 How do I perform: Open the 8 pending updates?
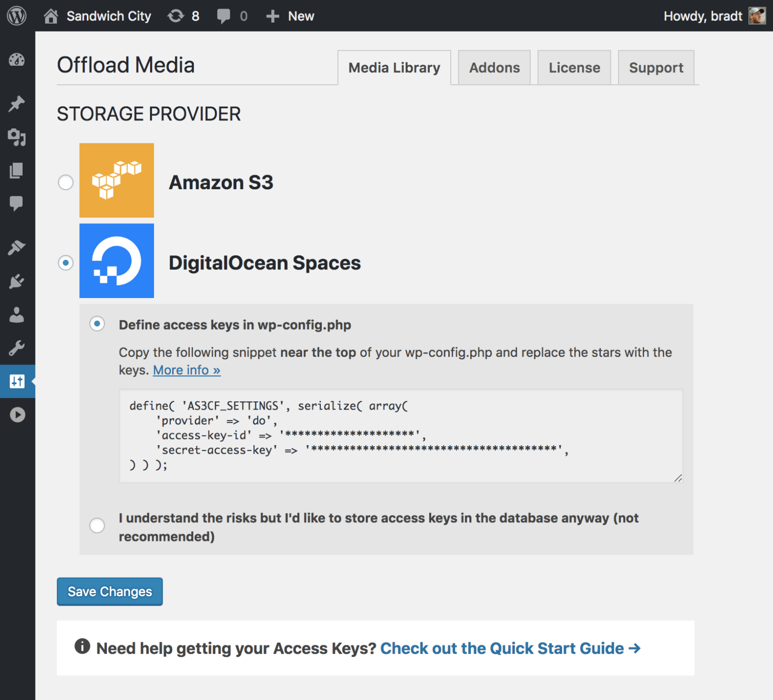point(183,16)
